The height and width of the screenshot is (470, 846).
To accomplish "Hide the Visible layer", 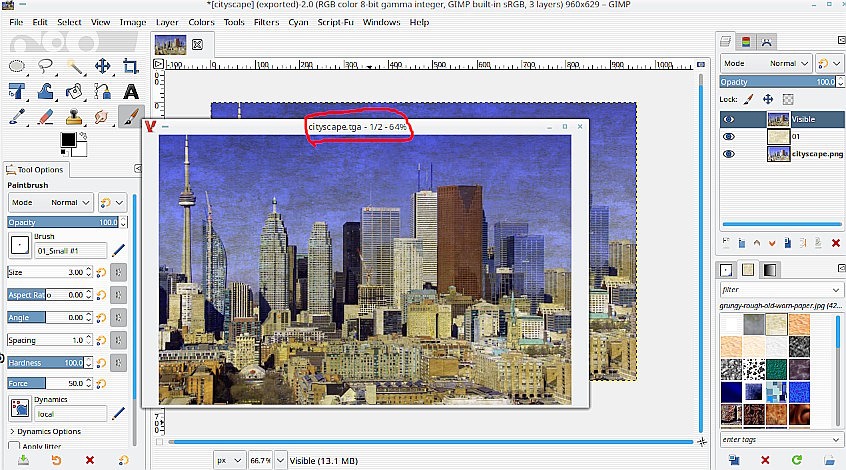I will 728,119.
